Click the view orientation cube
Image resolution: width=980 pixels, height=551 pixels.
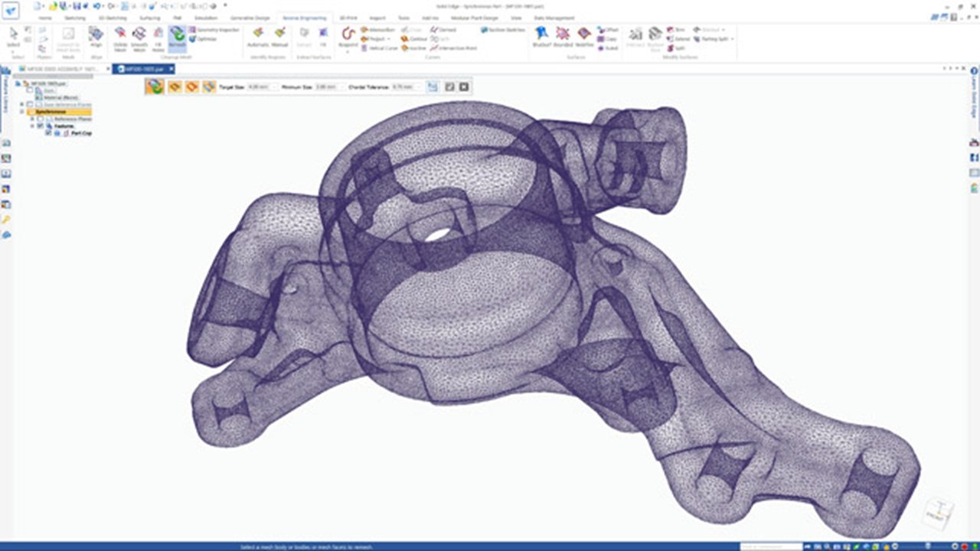pos(937,514)
